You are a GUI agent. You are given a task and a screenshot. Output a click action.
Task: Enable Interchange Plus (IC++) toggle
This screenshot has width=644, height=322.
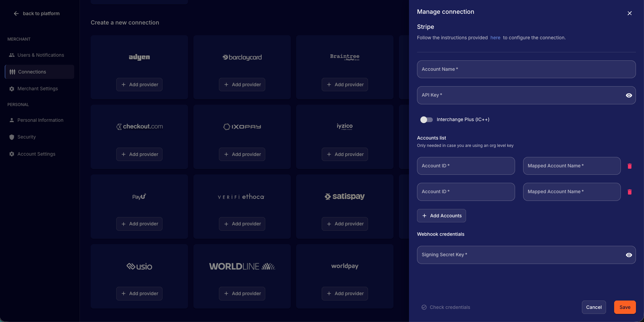click(x=427, y=119)
